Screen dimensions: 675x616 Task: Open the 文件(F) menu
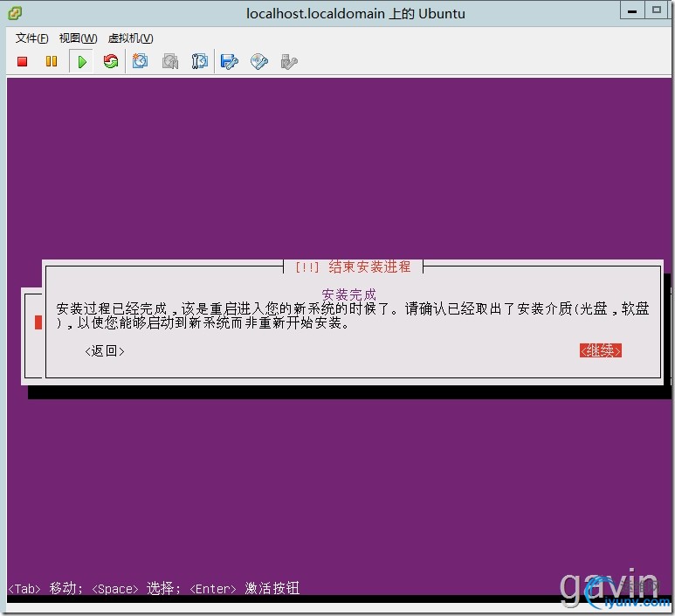(x=31, y=38)
